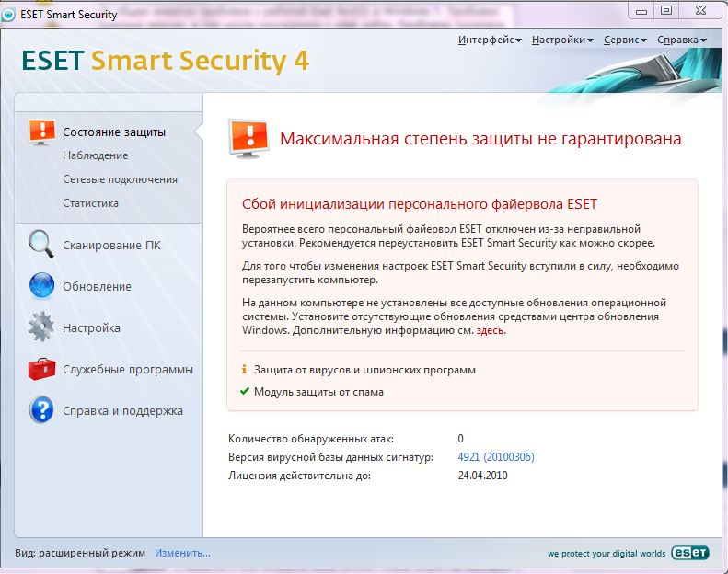
Task: Open the blue globe Обновление icon
Action: (41, 285)
